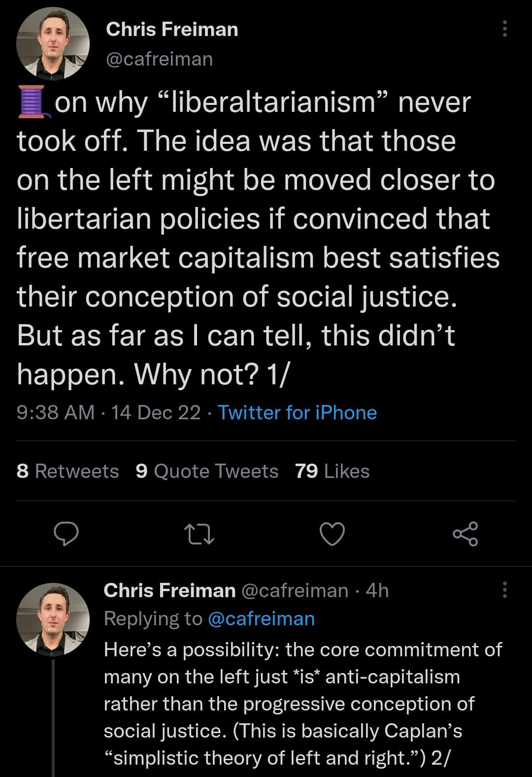Open Chris Freiman's avatar on main tweet
Image resolution: width=532 pixels, height=777 pixels.
point(53,44)
